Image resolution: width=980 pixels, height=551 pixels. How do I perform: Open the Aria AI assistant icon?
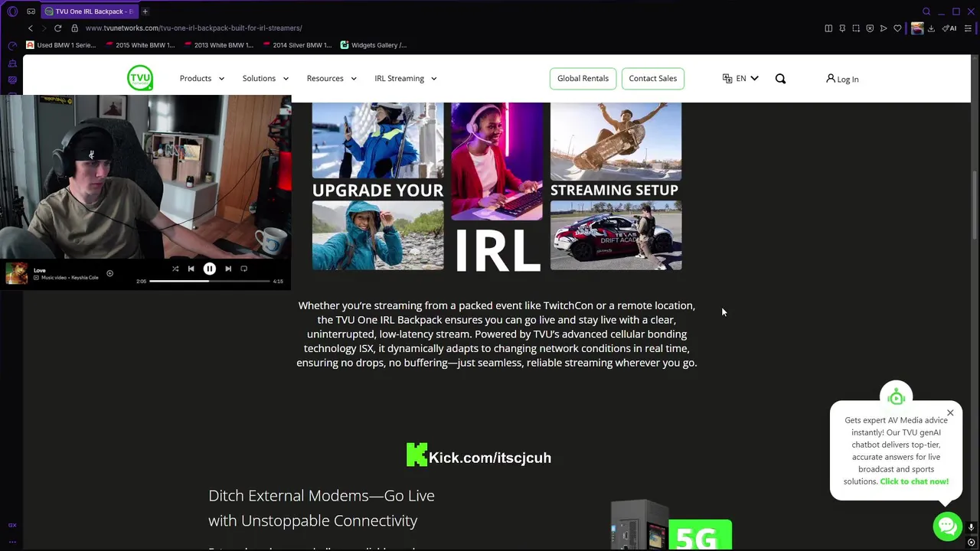coord(949,28)
